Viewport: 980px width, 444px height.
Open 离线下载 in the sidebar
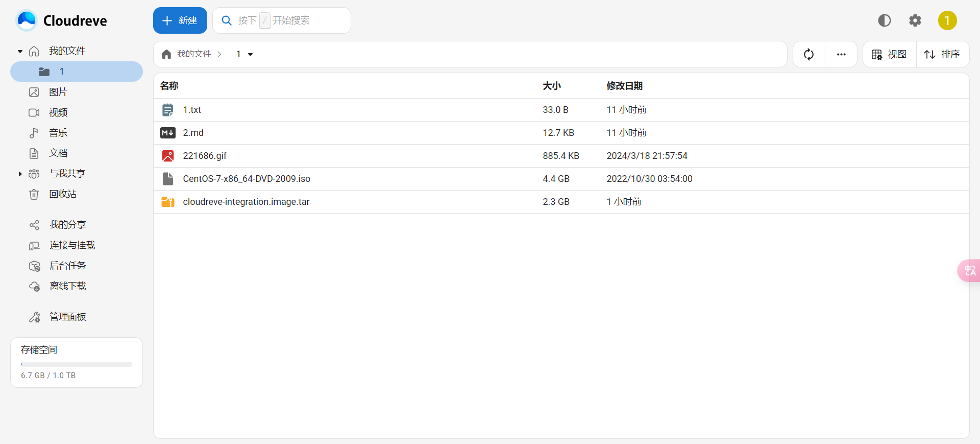tap(67, 286)
